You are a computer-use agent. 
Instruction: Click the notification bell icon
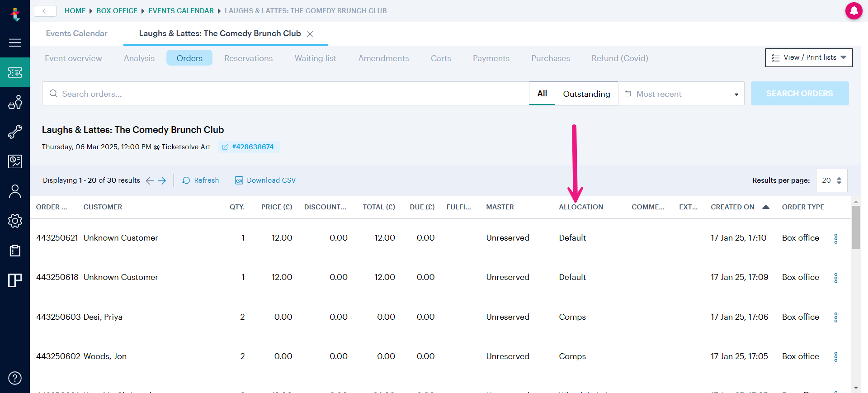click(854, 11)
